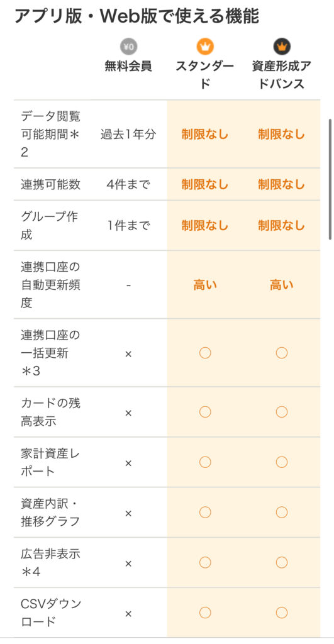Click free member × mark for 資産内訳・推移グラフ
Screen dimensions: 334x644
tap(128, 513)
